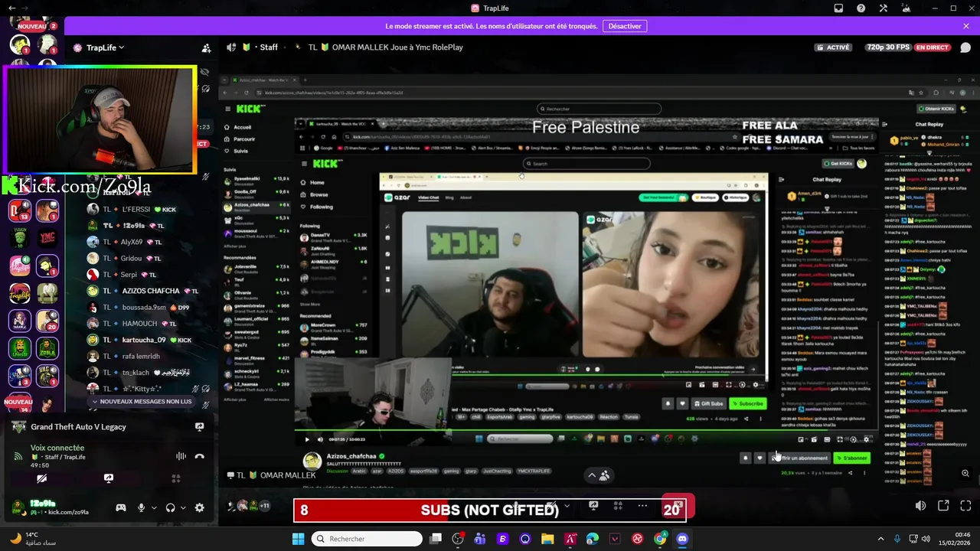The height and width of the screenshot is (551, 980).
Task: Expand microphone input options arrow
Action: tap(154, 508)
